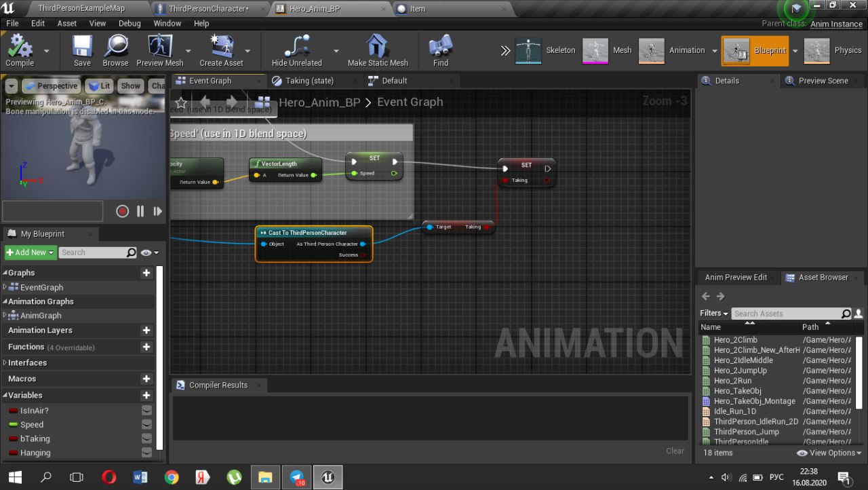The image size is (868, 490).
Task: Open the Debug menu
Action: click(130, 23)
